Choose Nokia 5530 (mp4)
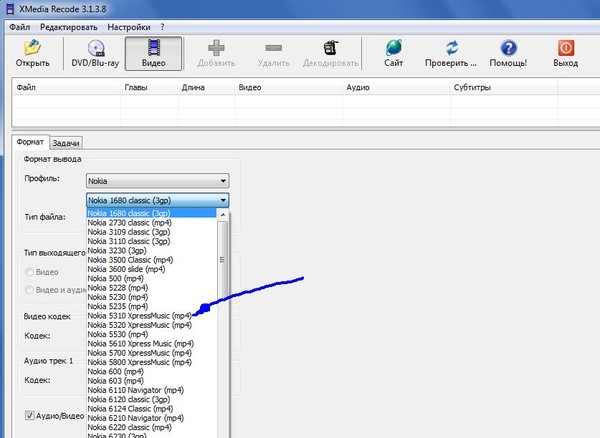 (x=152, y=334)
